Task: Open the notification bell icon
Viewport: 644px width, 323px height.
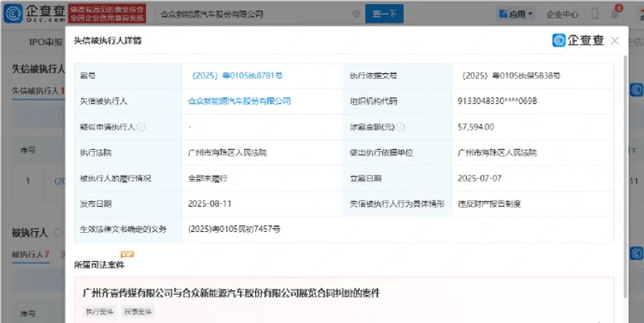Action: [615, 14]
